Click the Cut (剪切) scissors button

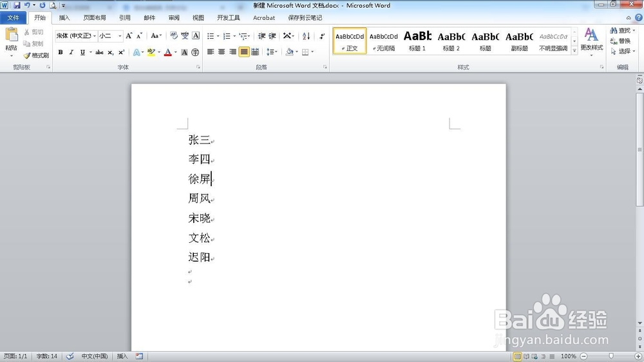33,32
